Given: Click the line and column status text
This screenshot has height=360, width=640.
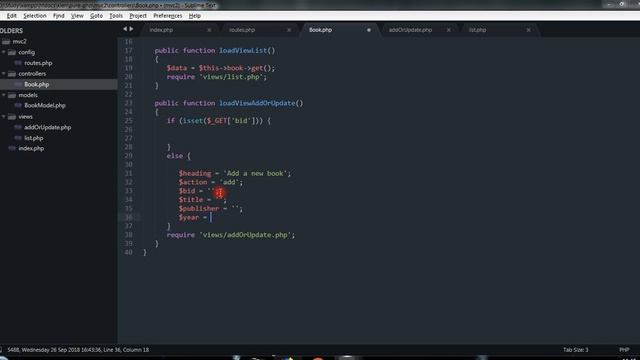Looking at the screenshot, I should point(126,350).
